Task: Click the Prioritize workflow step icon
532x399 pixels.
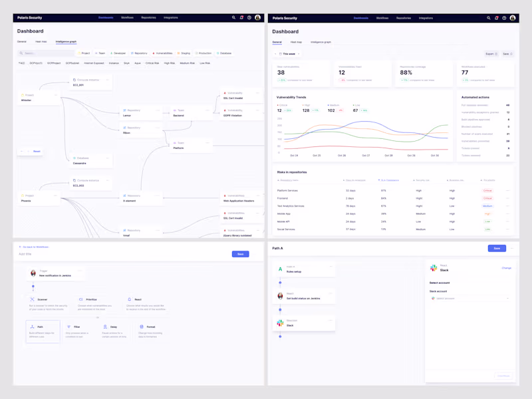Action: (x=80, y=299)
